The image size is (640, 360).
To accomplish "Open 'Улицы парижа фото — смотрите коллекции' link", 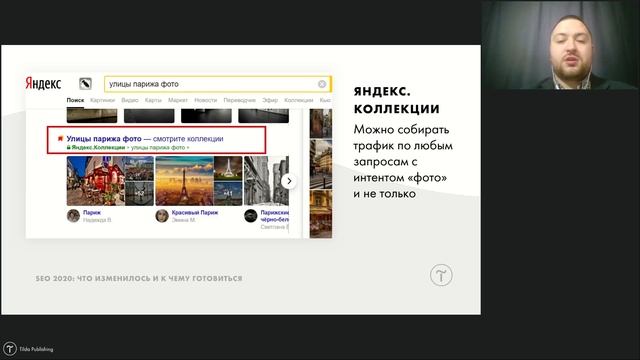I will click(145, 139).
